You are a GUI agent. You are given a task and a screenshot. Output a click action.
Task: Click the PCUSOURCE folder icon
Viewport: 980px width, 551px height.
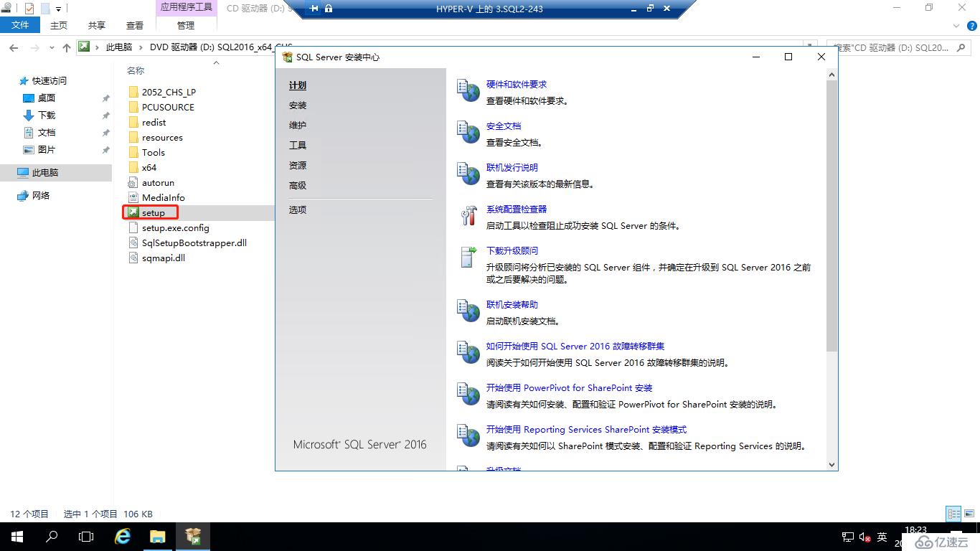point(133,107)
